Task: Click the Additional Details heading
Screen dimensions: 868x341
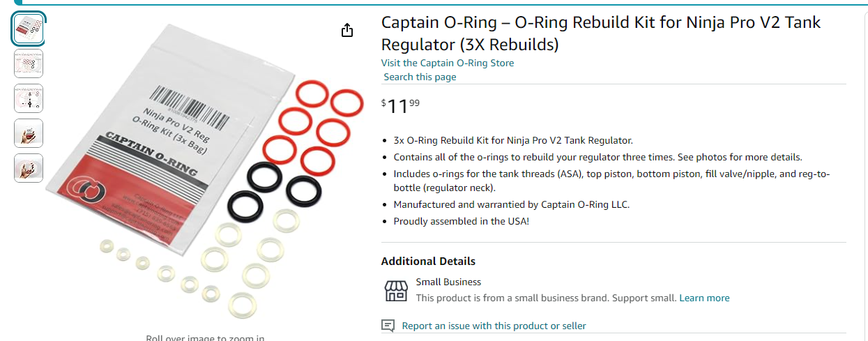Action: click(428, 262)
